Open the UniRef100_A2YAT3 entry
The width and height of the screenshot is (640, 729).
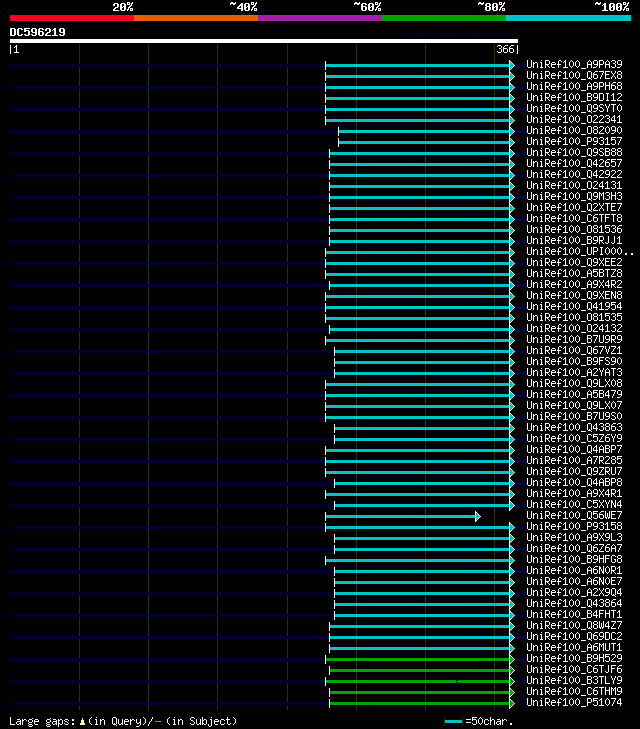click(574, 372)
